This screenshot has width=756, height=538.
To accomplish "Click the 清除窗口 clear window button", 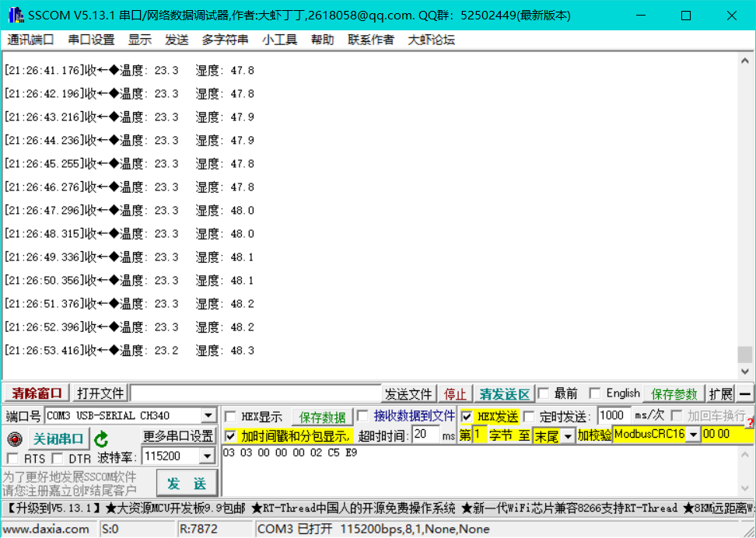I will coord(36,393).
